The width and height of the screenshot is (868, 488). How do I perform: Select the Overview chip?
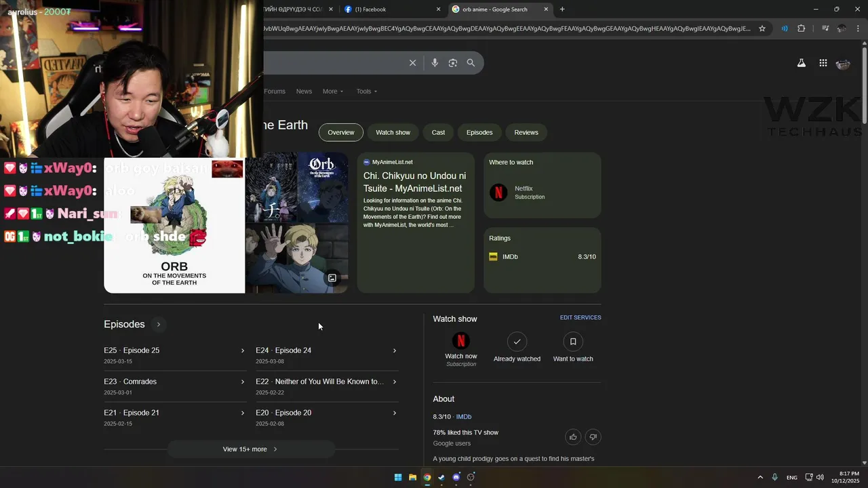[341, 132]
